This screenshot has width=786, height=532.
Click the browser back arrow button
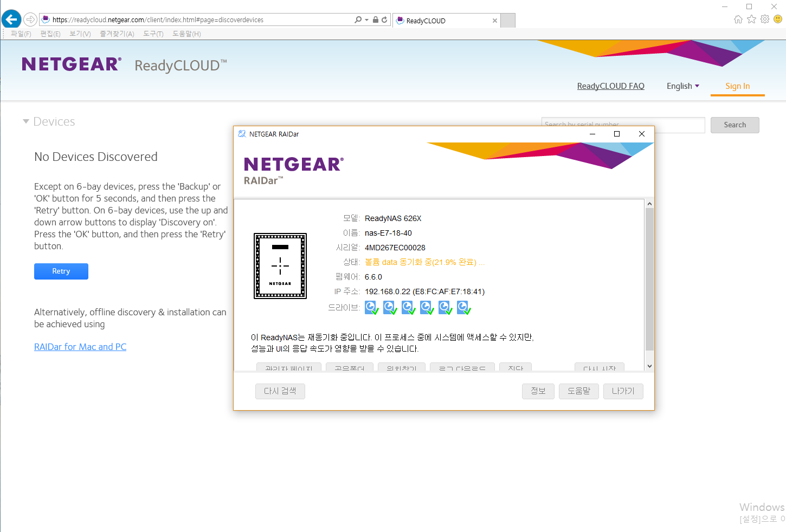point(11,20)
